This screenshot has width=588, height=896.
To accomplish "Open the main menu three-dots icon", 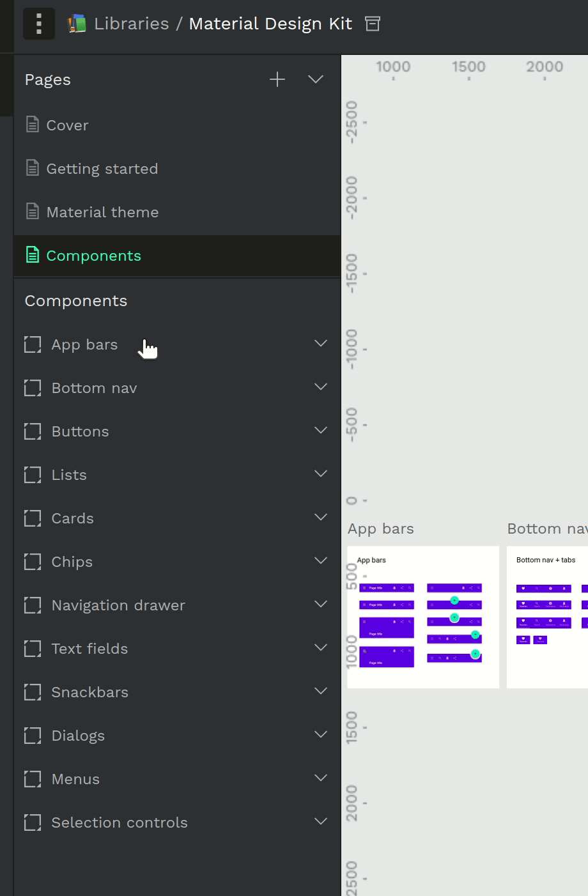I will coord(39,24).
